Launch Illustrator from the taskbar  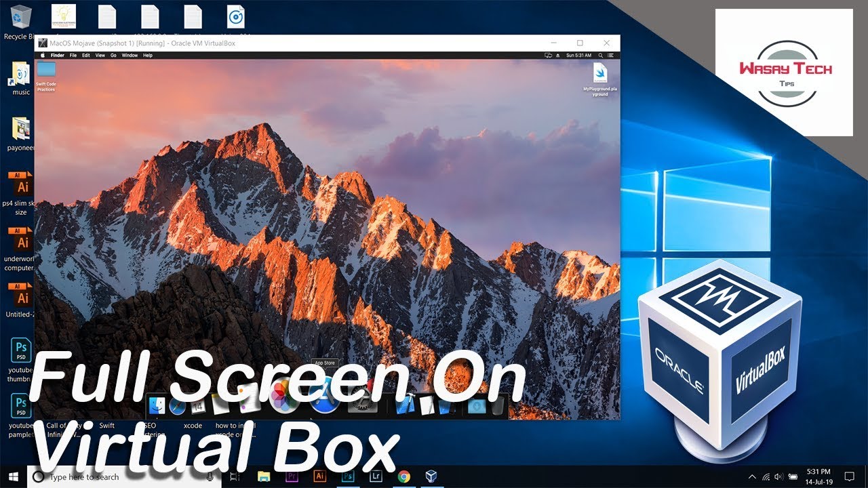[320, 476]
